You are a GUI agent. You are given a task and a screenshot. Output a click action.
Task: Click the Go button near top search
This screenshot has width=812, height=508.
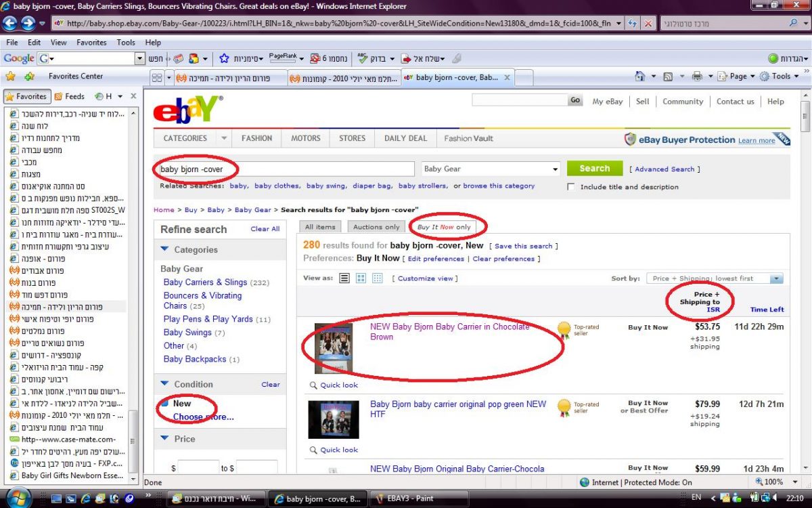coord(575,100)
